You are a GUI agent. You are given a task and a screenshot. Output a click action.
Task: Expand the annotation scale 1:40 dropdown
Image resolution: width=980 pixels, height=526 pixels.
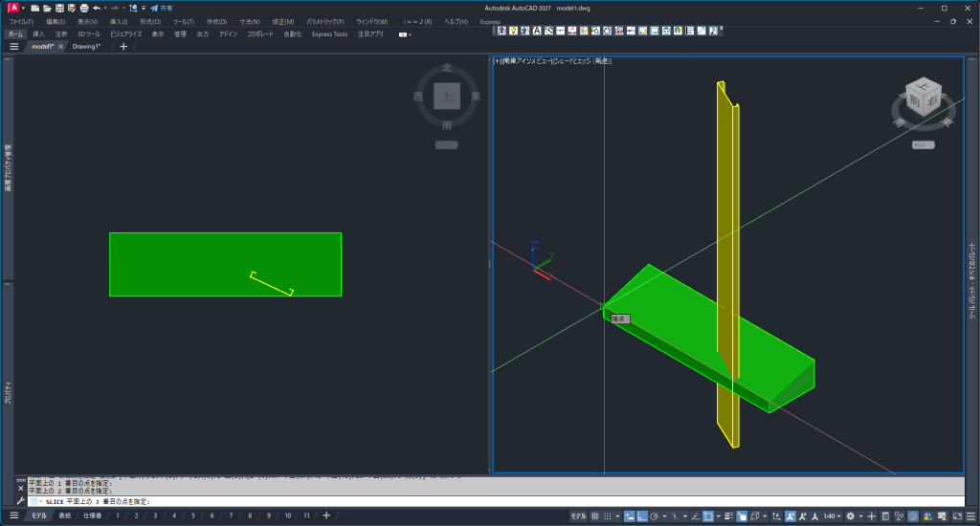(x=833, y=515)
